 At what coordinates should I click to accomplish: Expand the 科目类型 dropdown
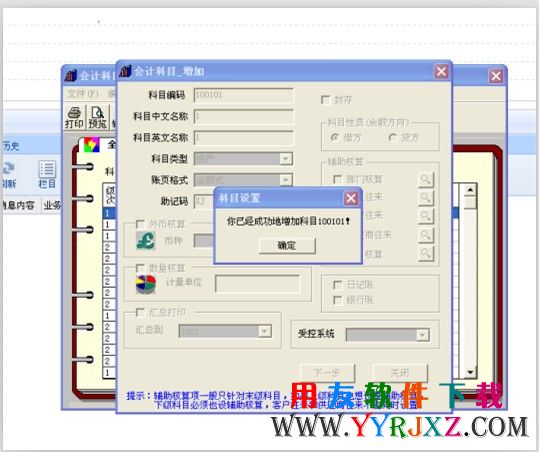pyautogui.click(x=285, y=159)
